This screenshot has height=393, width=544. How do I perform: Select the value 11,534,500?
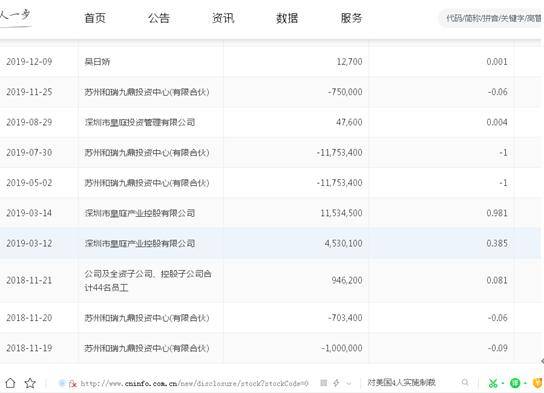click(341, 213)
